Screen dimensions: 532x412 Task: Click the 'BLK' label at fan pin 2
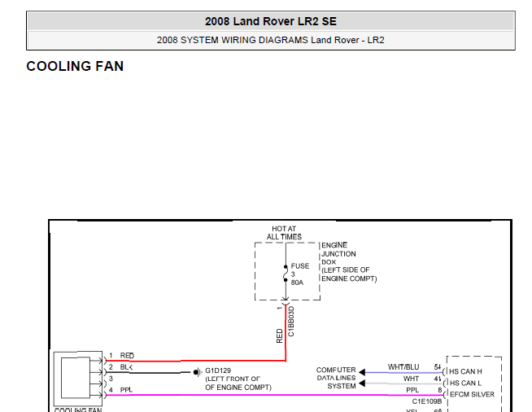click(x=127, y=367)
